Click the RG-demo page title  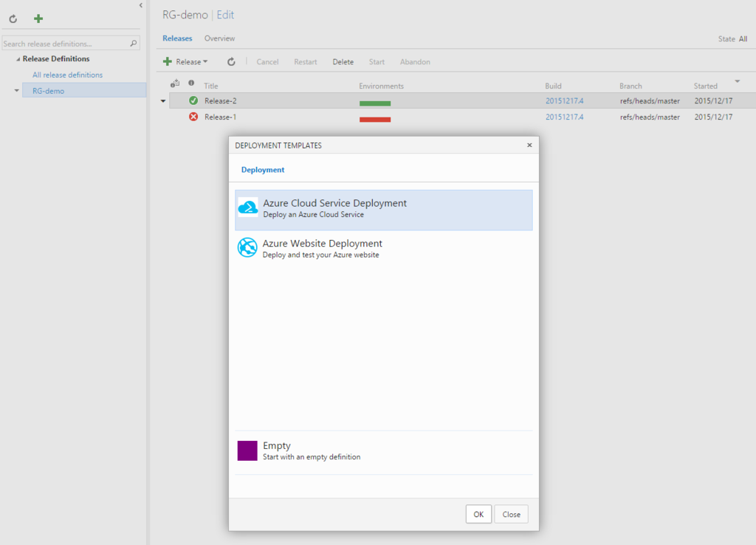[185, 15]
